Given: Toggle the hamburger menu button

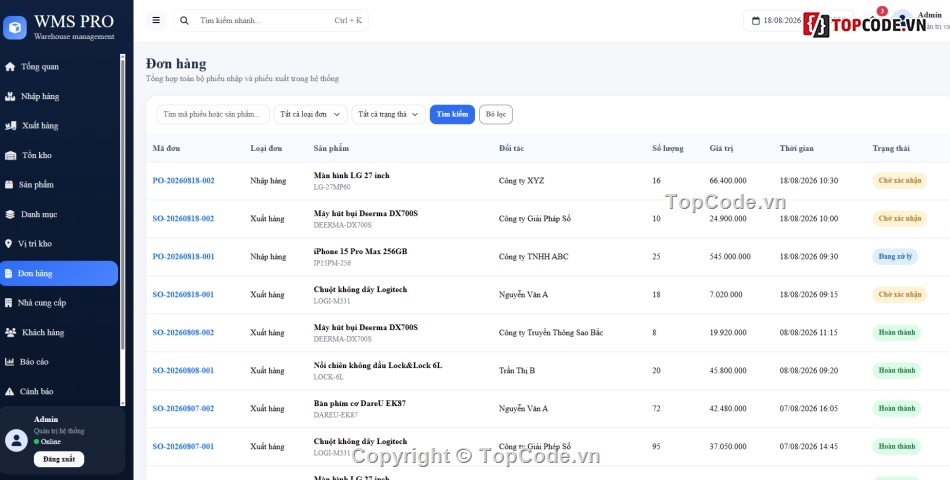Looking at the screenshot, I should 156,20.
